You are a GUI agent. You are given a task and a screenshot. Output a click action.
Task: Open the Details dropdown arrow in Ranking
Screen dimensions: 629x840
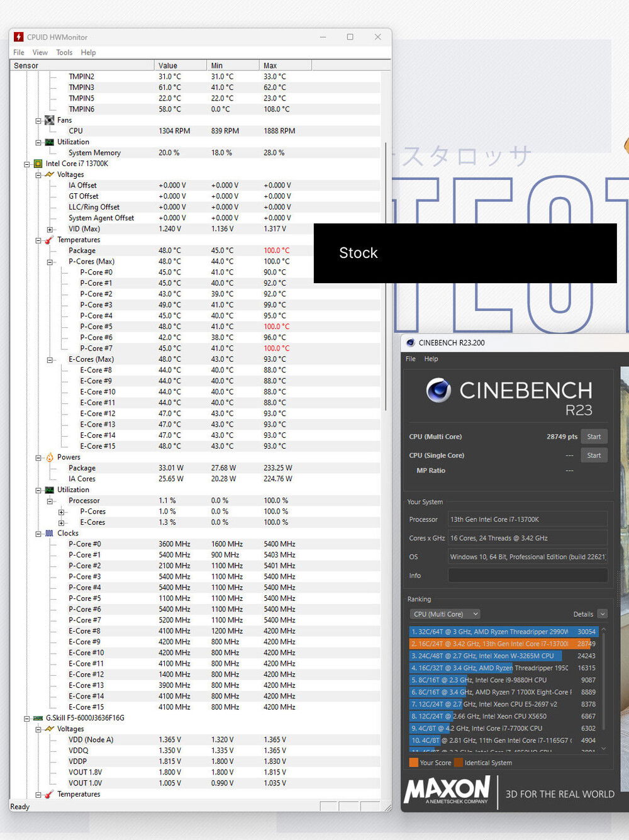click(x=602, y=614)
